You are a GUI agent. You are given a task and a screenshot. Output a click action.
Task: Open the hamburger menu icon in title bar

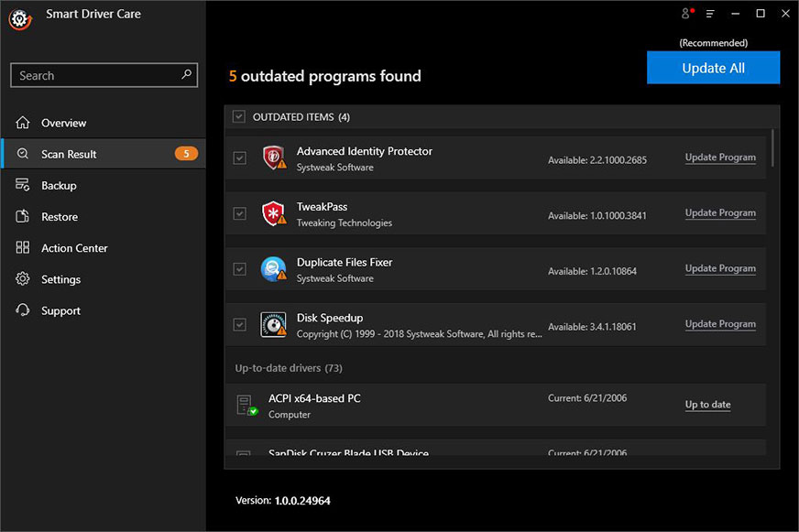710,14
